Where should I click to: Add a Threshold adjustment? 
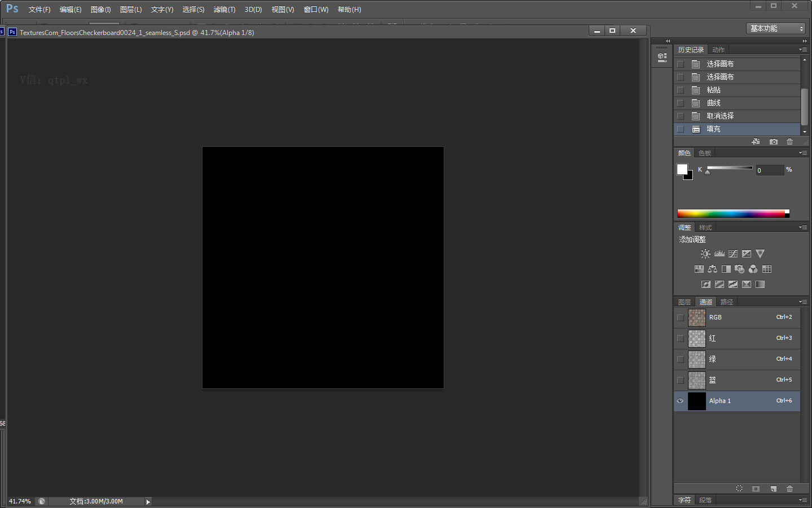point(733,284)
